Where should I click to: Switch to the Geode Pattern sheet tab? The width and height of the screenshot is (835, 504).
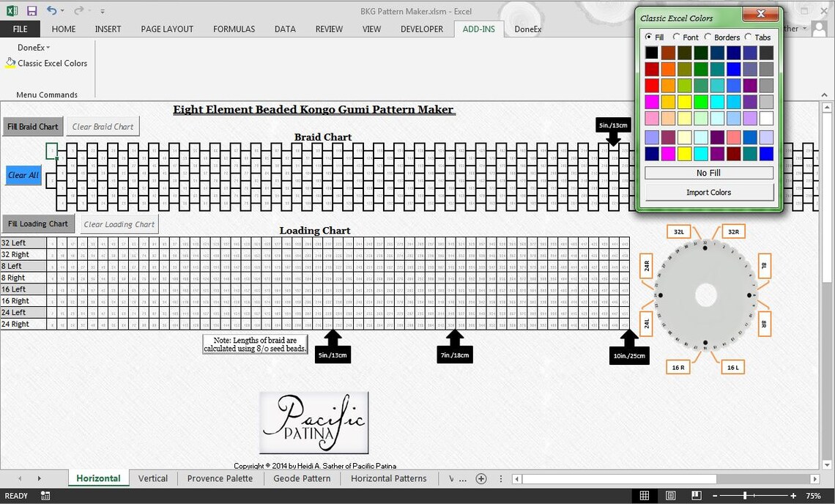tap(302, 478)
